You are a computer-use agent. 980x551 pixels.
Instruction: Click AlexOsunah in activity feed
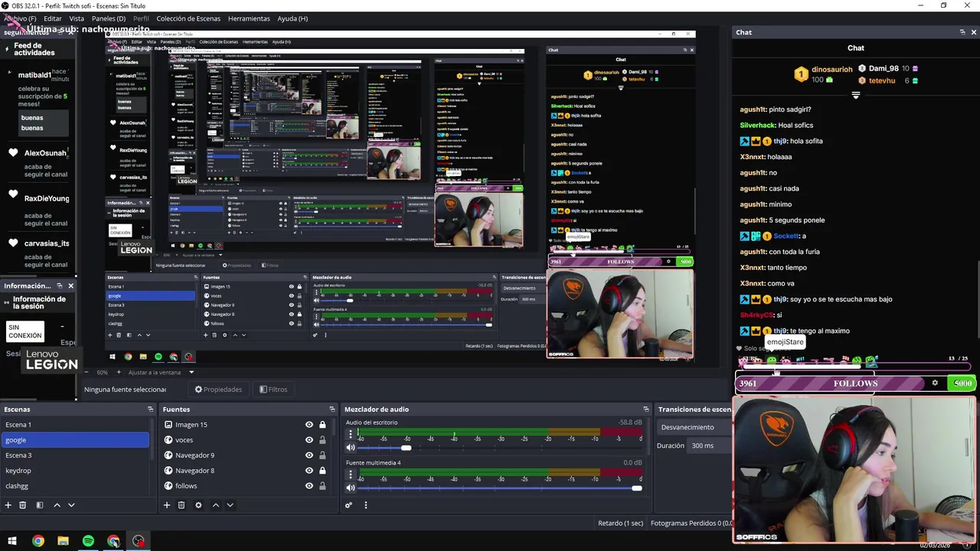click(x=45, y=153)
